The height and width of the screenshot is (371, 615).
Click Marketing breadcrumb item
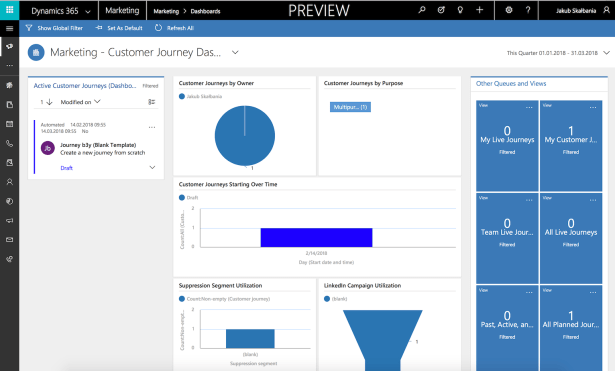166,11
